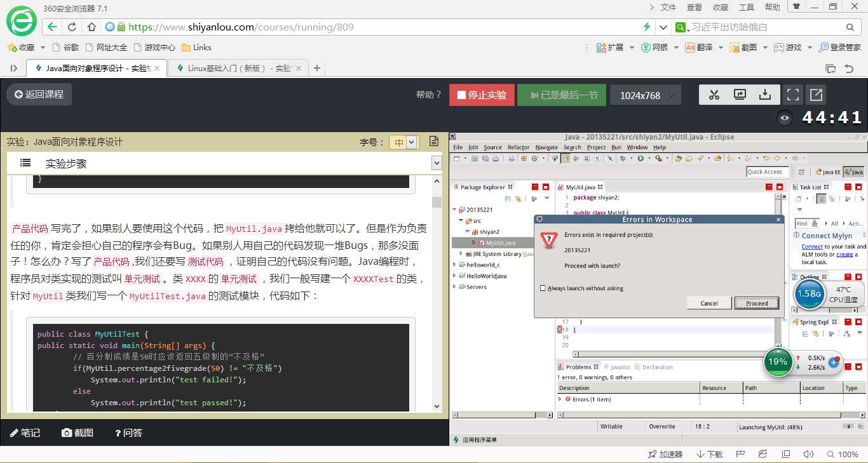Expand the Servers project node
Screen dimensions: 868x463
(x=454, y=286)
